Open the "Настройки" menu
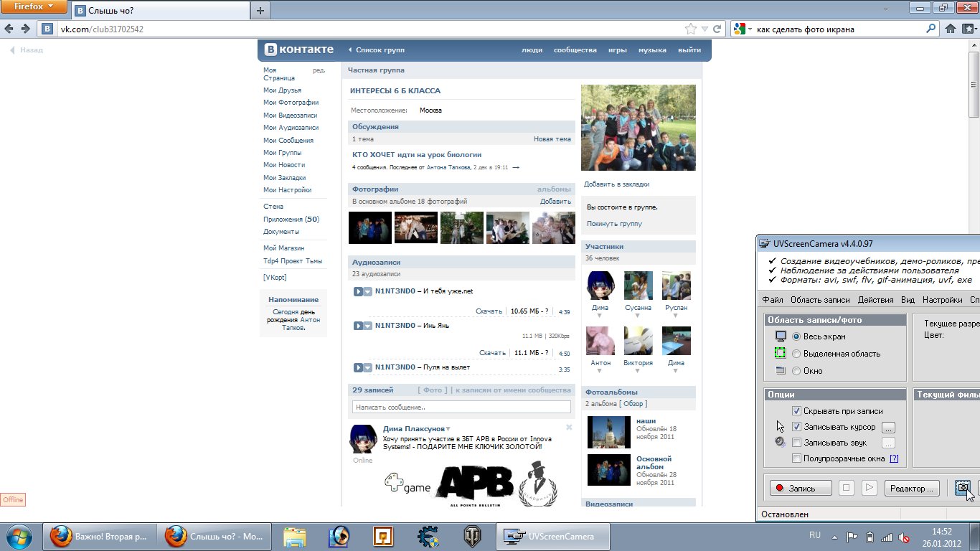980x551 pixels. pos(942,300)
